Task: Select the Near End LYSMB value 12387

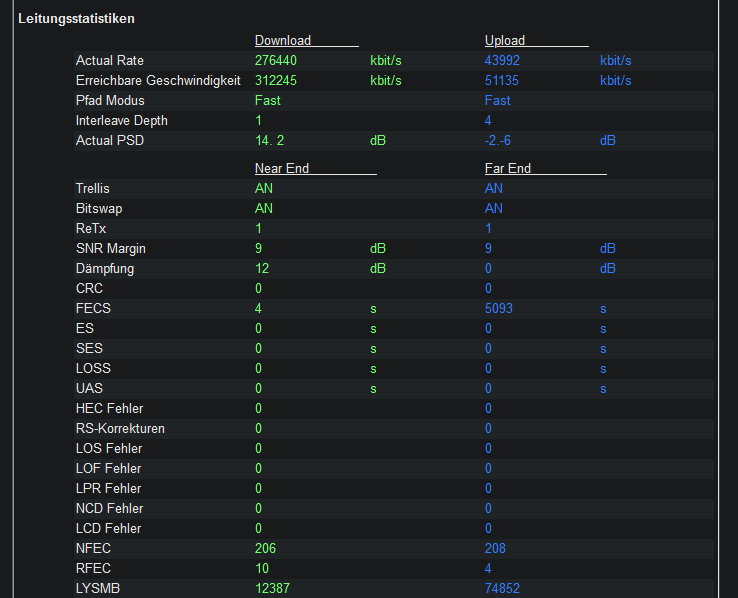Action: 272,589
